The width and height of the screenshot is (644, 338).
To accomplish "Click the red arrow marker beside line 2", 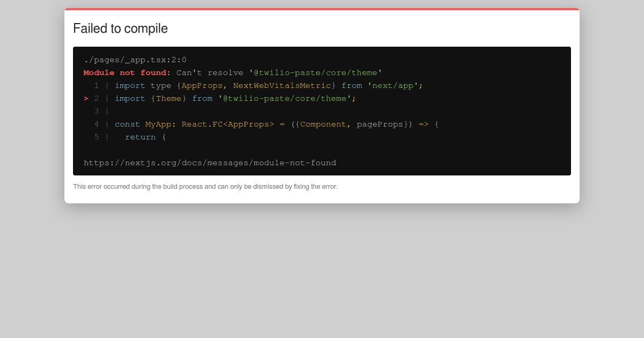I will pos(85,98).
